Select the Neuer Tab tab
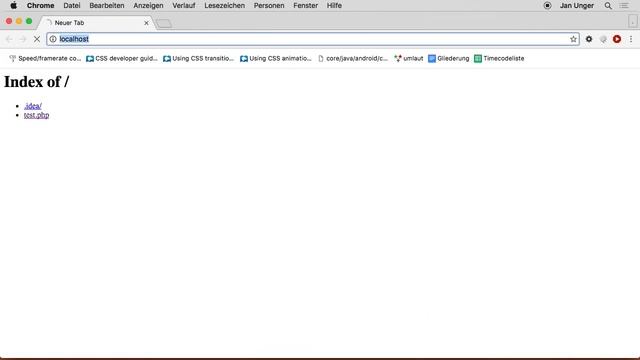The image size is (640, 360). 96,23
